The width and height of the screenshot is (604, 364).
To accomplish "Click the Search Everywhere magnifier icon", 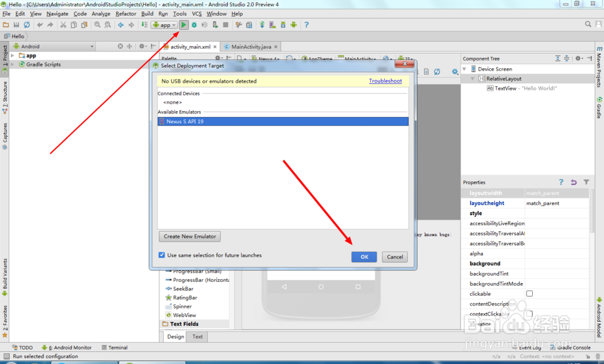I will [x=588, y=24].
